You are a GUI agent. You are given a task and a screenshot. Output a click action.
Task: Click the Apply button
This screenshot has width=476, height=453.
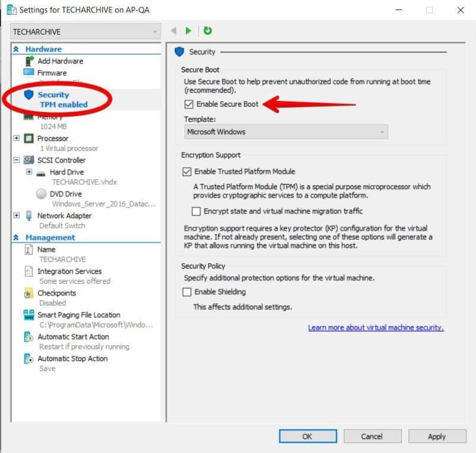436,436
